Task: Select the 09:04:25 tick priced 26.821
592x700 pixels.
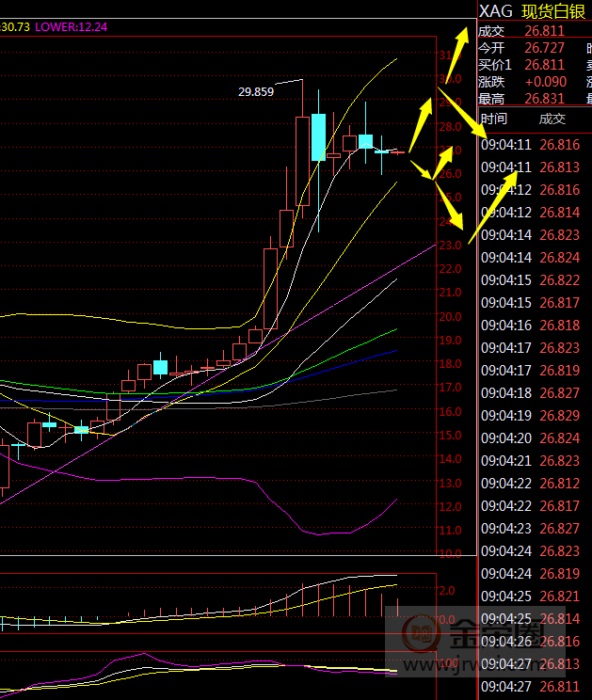Action: coord(531,596)
